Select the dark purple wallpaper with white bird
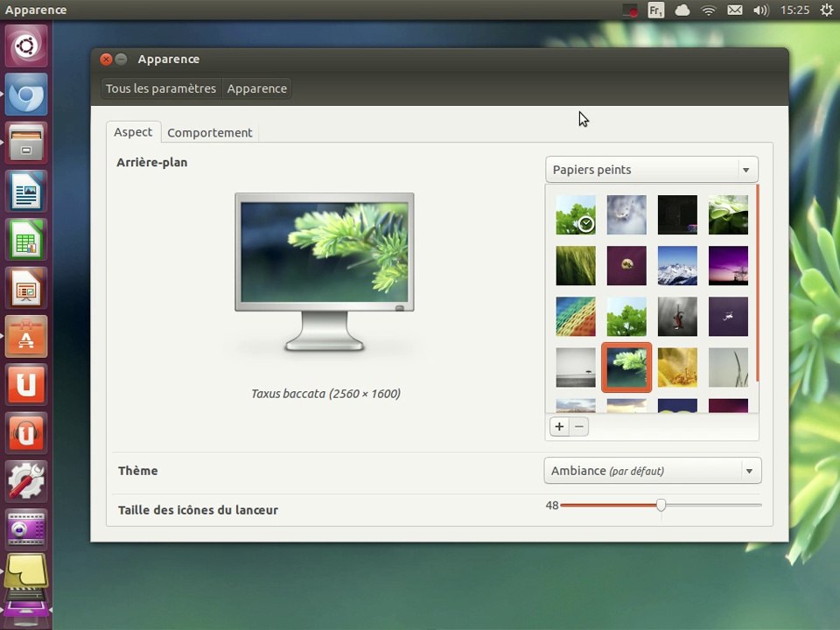 click(729, 317)
